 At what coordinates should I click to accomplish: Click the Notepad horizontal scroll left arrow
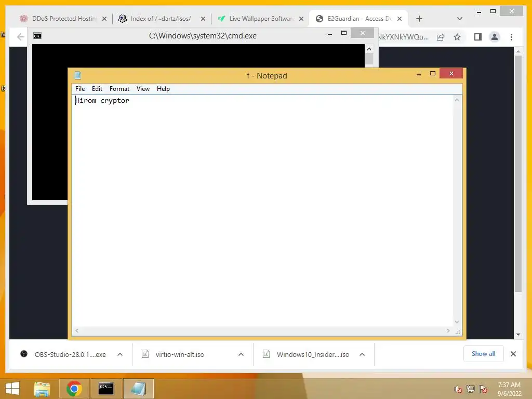coord(77,331)
